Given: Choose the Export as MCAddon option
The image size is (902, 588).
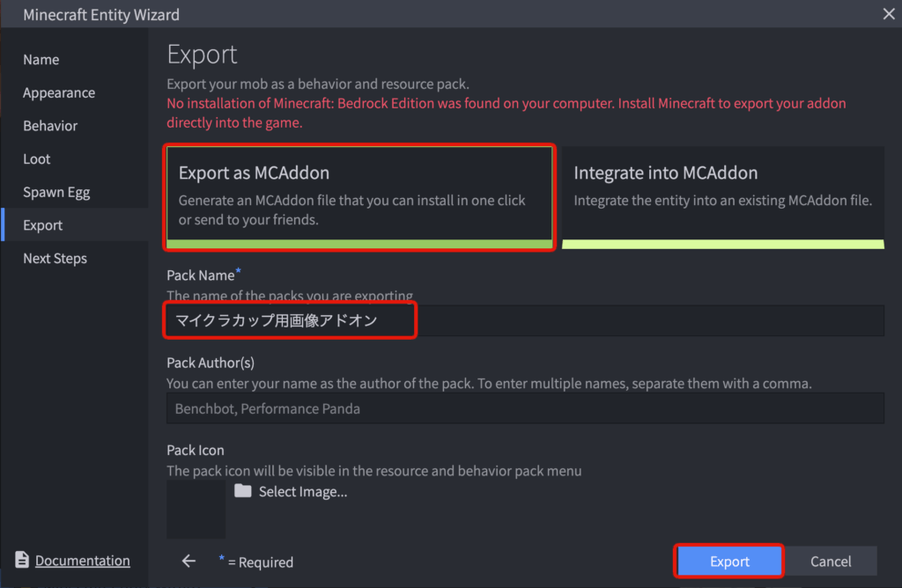Looking at the screenshot, I should (x=360, y=197).
